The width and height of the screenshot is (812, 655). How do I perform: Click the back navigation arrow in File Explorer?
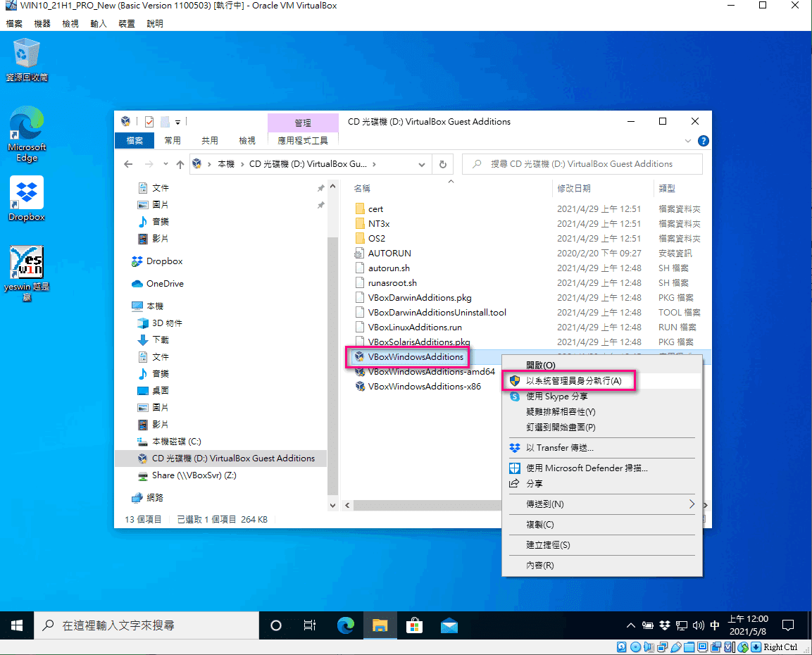(127, 163)
